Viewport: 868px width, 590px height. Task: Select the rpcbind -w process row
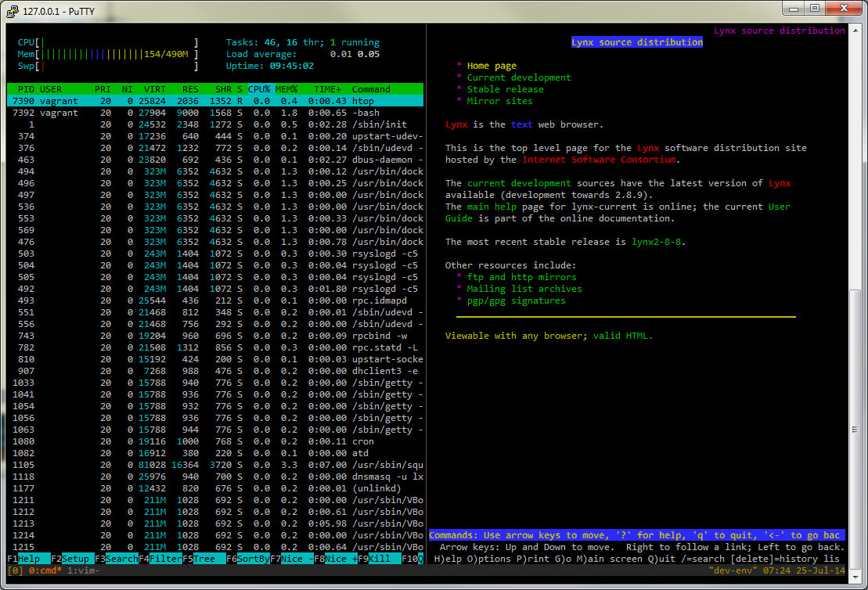(x=215, y=336)
